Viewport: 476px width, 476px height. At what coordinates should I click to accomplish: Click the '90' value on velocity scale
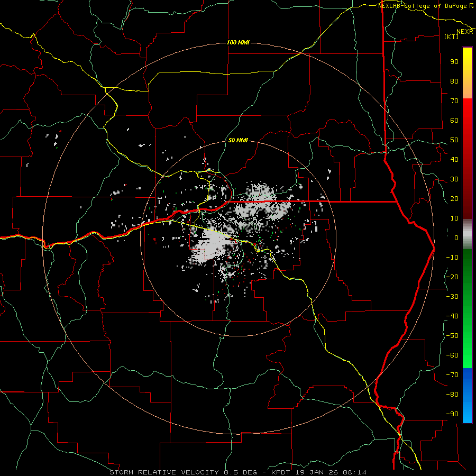(x=454, y=62)
